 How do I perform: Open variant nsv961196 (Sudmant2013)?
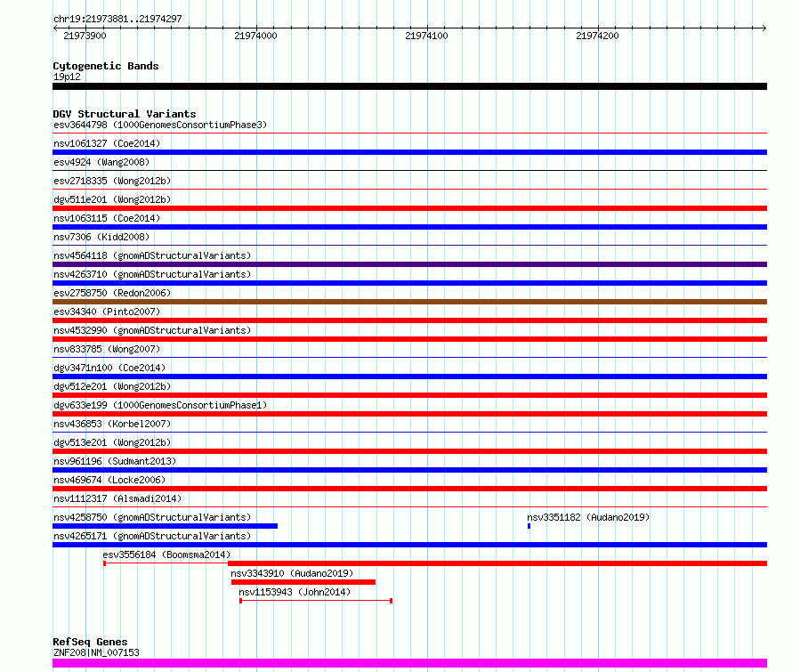coord(115,461)
